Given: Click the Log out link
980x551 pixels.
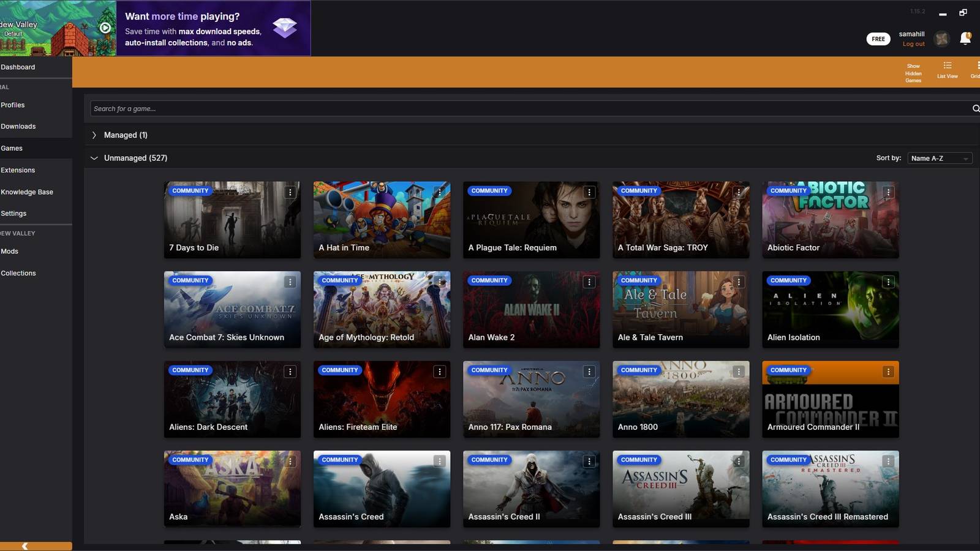Looking at the screenshot, I should 913,44.
